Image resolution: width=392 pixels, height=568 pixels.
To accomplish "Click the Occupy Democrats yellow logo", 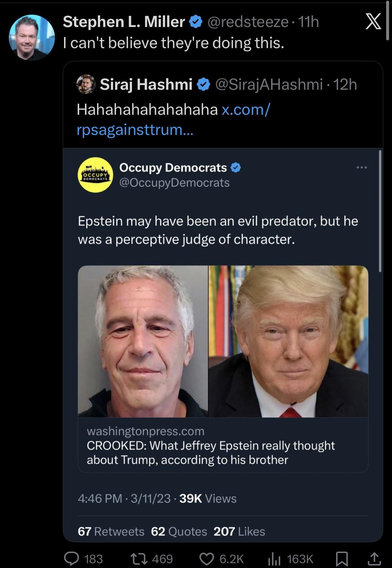I will 96,175.
